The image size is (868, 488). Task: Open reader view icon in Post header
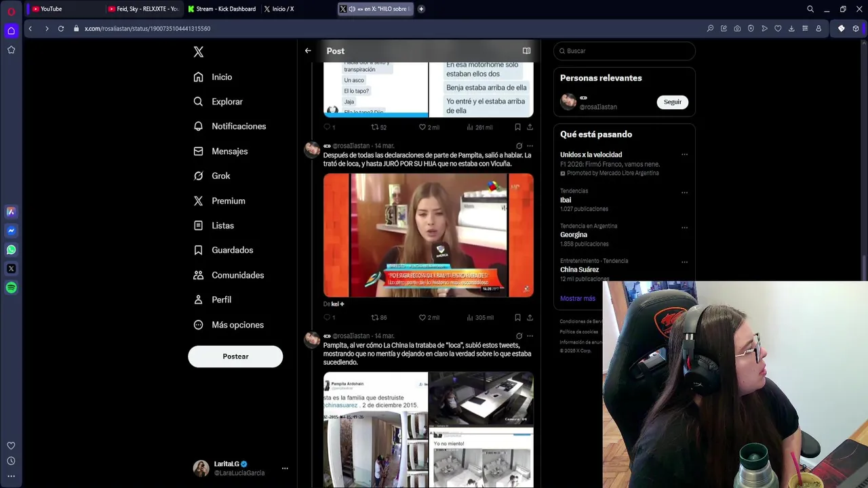[526, 51]
